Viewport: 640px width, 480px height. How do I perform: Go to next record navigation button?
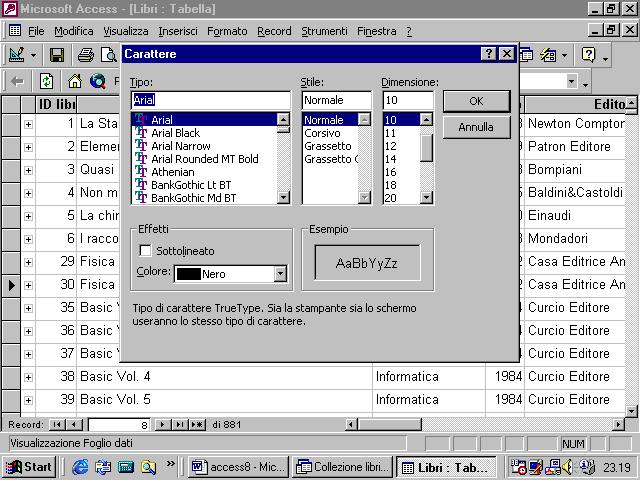[162, 424]
